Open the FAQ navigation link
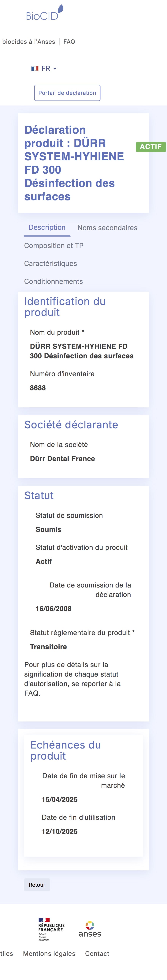This screenshot has width=167, height=980. 69,42
